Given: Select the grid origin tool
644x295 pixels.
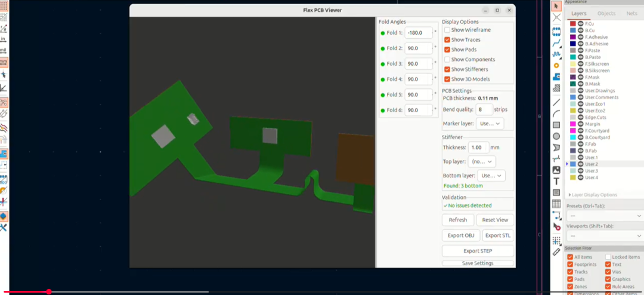Looking at the screenshot, I should [x=556, y=240].
